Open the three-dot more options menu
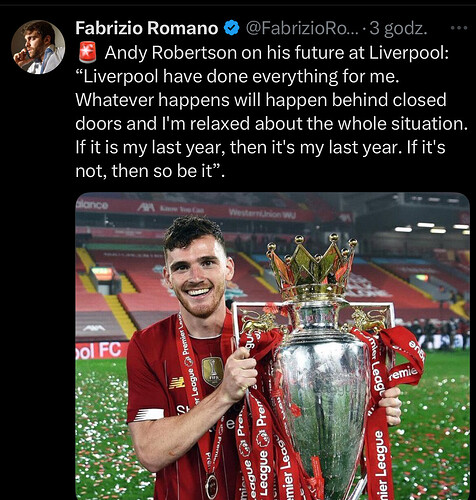This screenshot has width=476, height=500. tap(459, 28)
